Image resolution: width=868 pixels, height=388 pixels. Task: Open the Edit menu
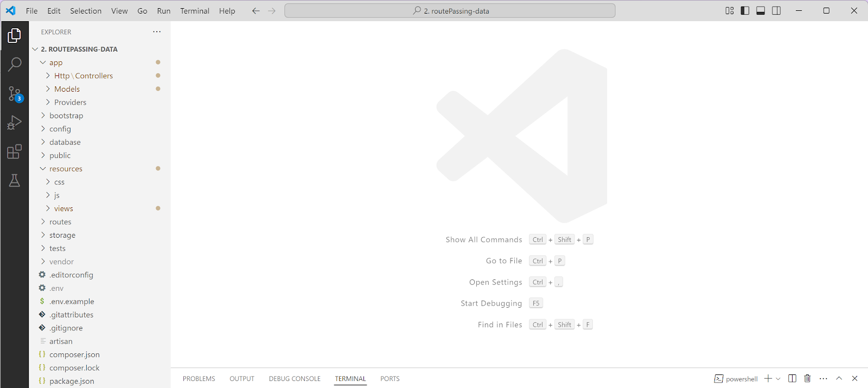point(54,11)
